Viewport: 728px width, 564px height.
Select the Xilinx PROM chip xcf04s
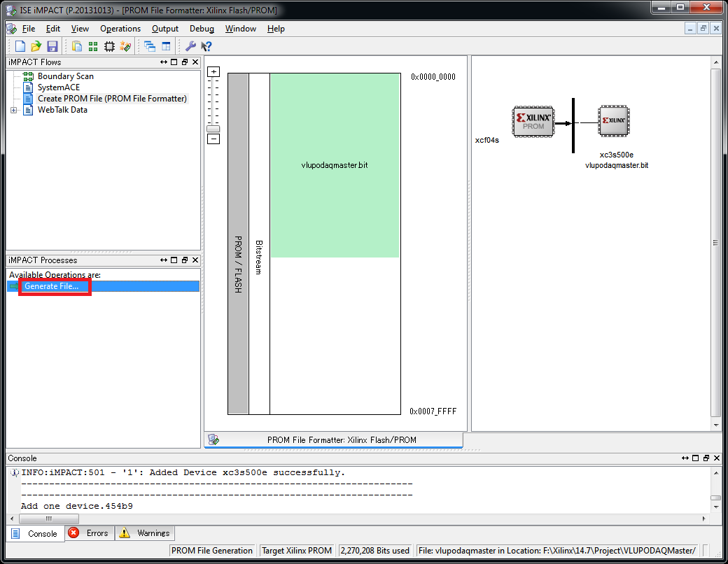click(x=533, y=122)
